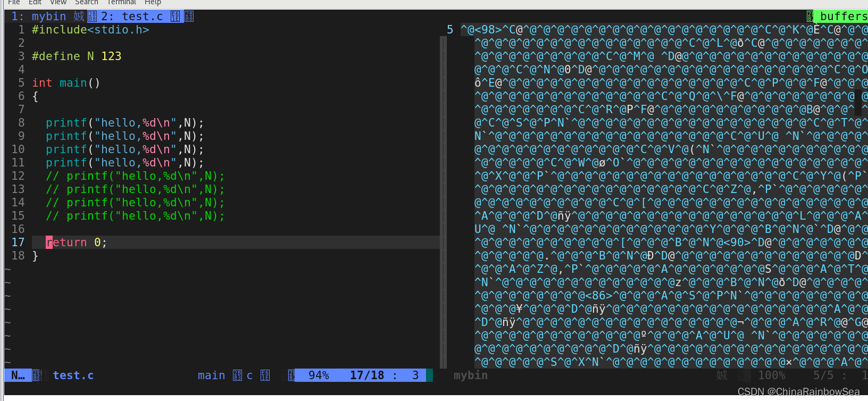Image resolution: width=868 pixels, height=401 pixels.
Task: Open the View menu
Action: point(58,3)
